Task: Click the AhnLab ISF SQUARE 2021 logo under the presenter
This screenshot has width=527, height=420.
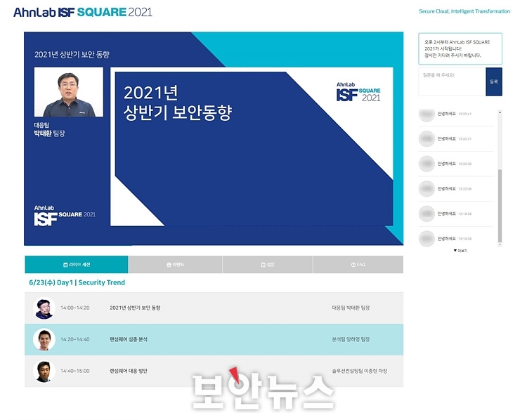Action: (x=65, y=216)
